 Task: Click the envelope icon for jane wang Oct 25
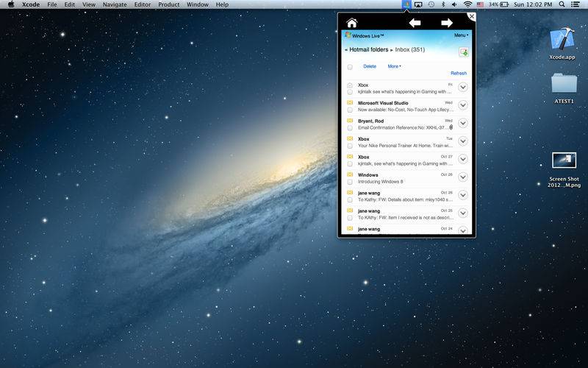pyautogui.click(x=350, y=210)
